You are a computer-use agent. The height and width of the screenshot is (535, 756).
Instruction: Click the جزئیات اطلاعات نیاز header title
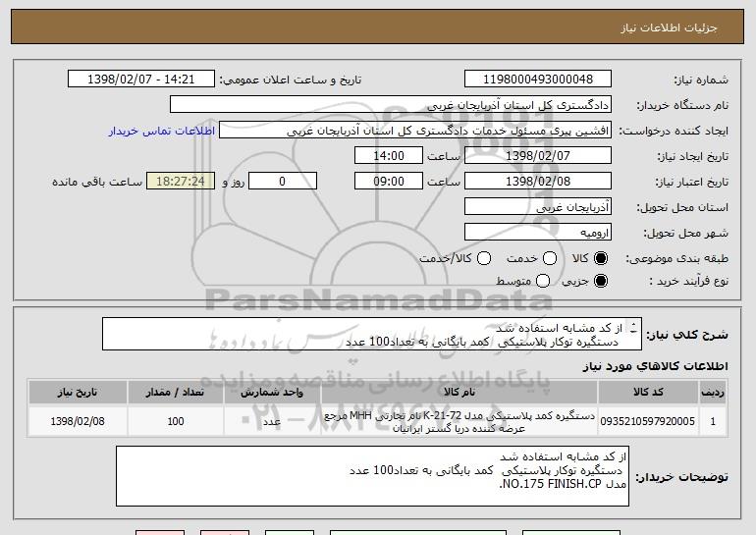coord(669,27)
